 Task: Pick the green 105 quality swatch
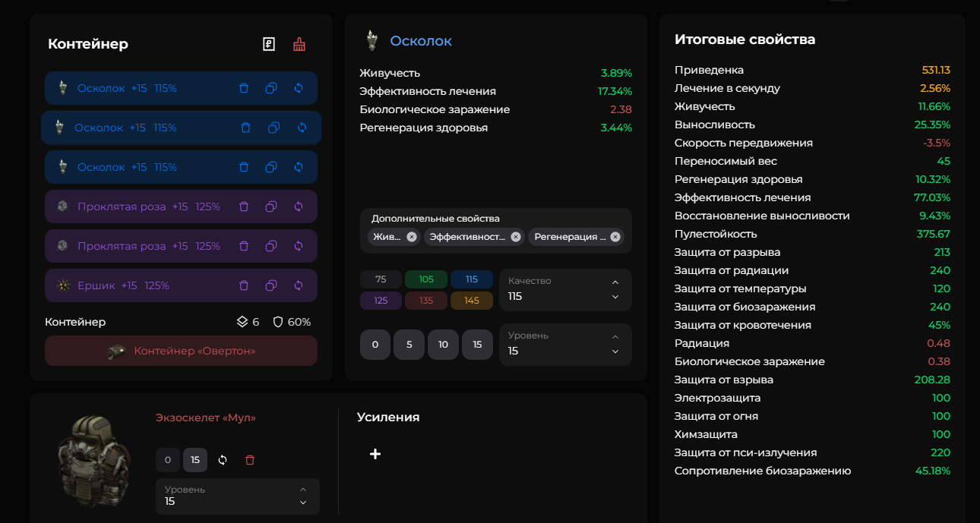click(x=426, y=279)
